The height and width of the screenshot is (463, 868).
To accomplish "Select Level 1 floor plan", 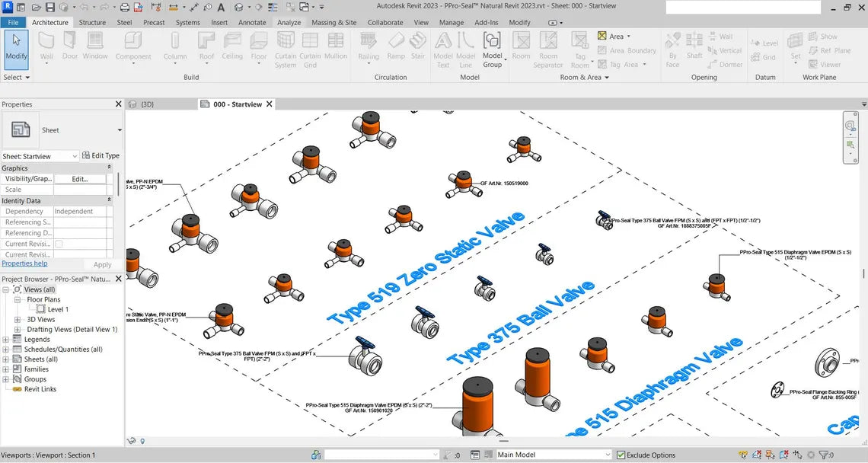I will pyautogui.click(x=58, y=310).
